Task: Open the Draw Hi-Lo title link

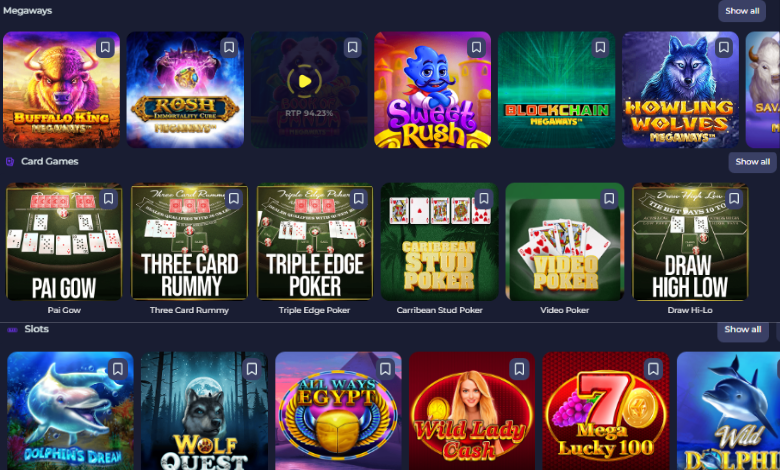Action: pos(689,310)
